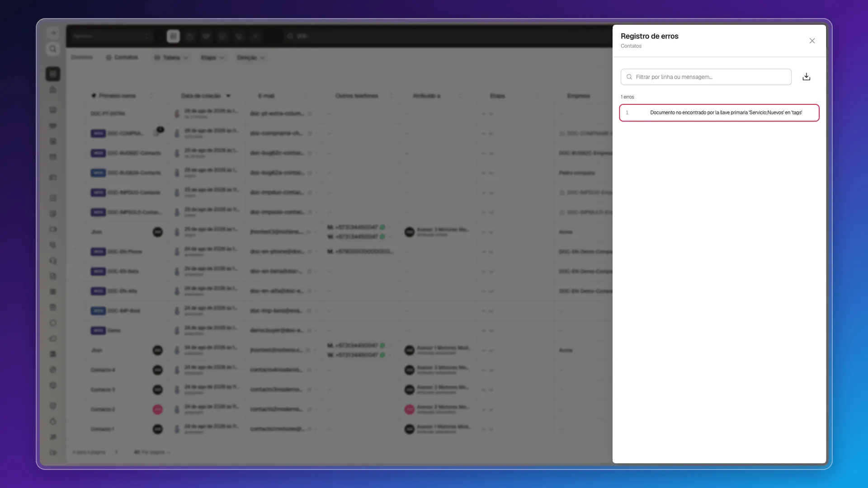The image size is (868, 488).
Task: Click the search magnifier in filter field
Action: [629, 77]
